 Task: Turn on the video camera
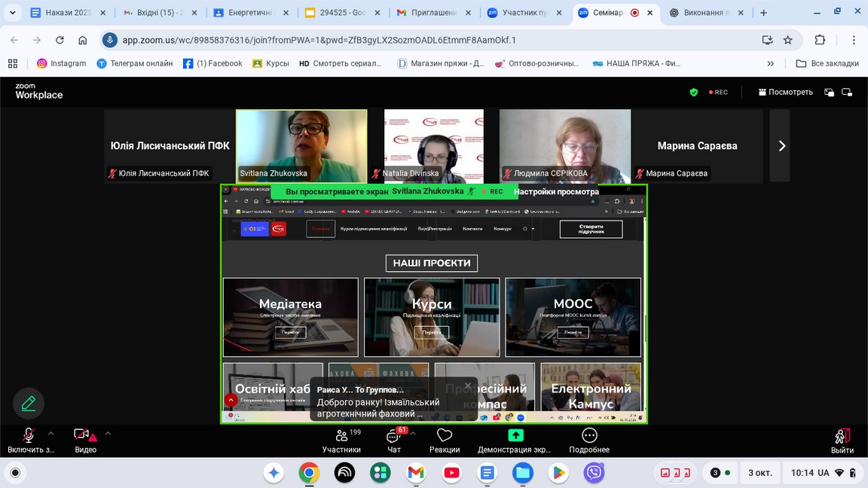81,435
